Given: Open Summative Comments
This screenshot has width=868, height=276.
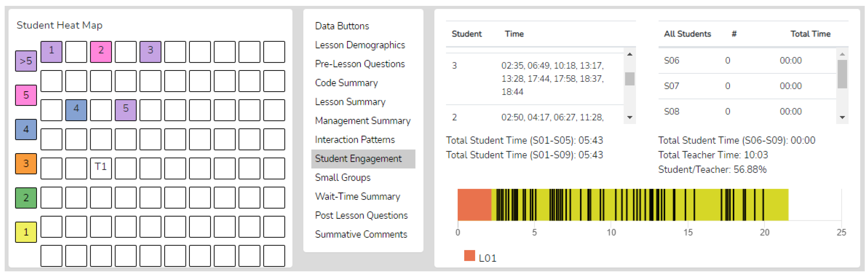Looking at the screenshot, I should (x=361, y=234).
